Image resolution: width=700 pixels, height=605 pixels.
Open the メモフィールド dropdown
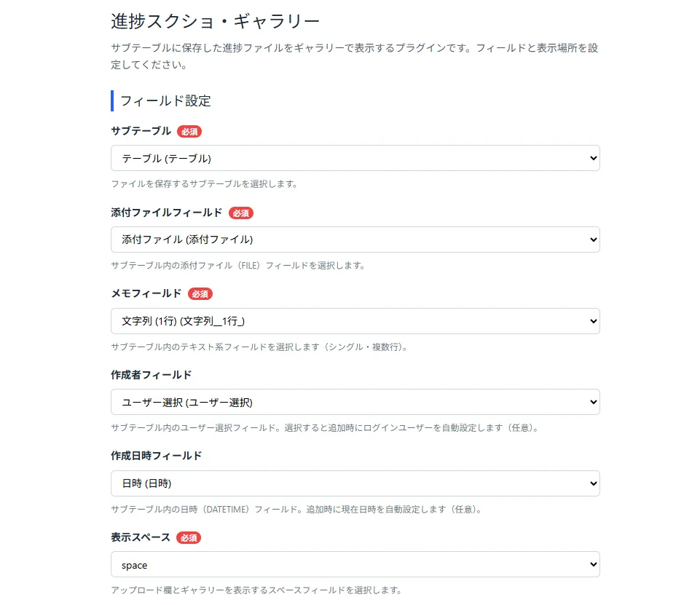pos(355,320)
